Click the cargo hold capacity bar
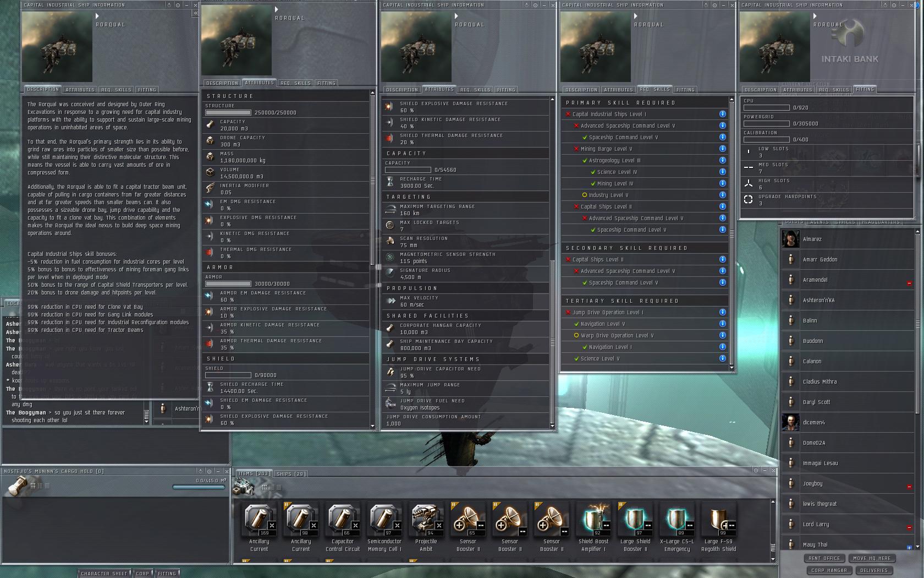 [x=200, y=487]
